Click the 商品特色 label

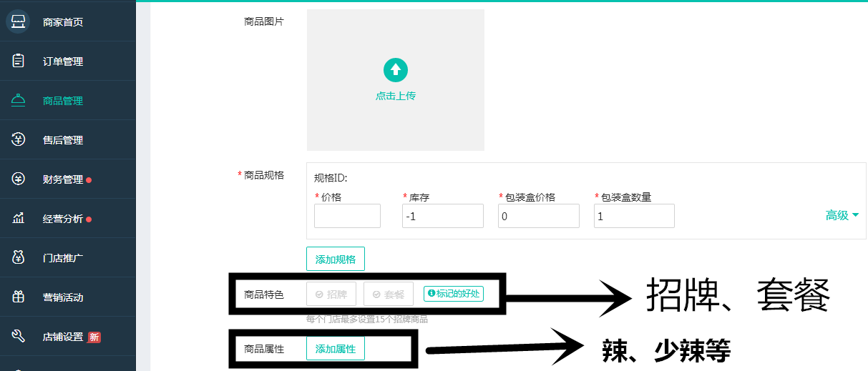point(264,294)
